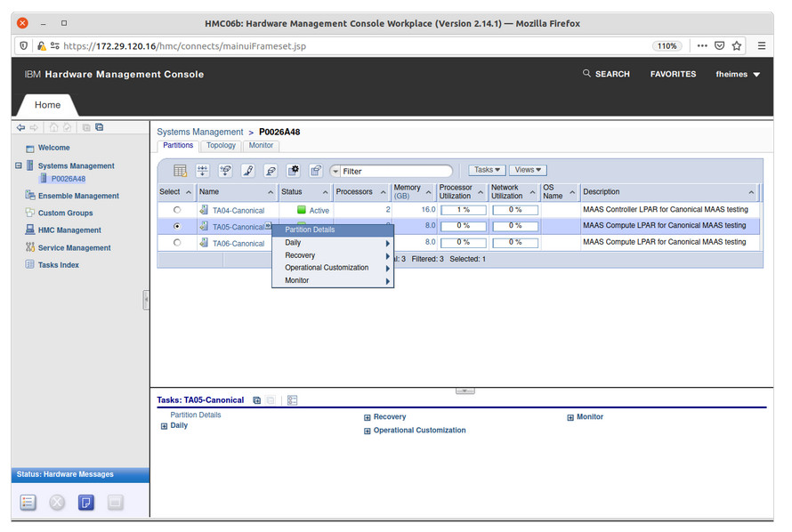Click the clear sorts eraser toolbar icon
This screenshot has height=532, width=792.
coord(271,171)
